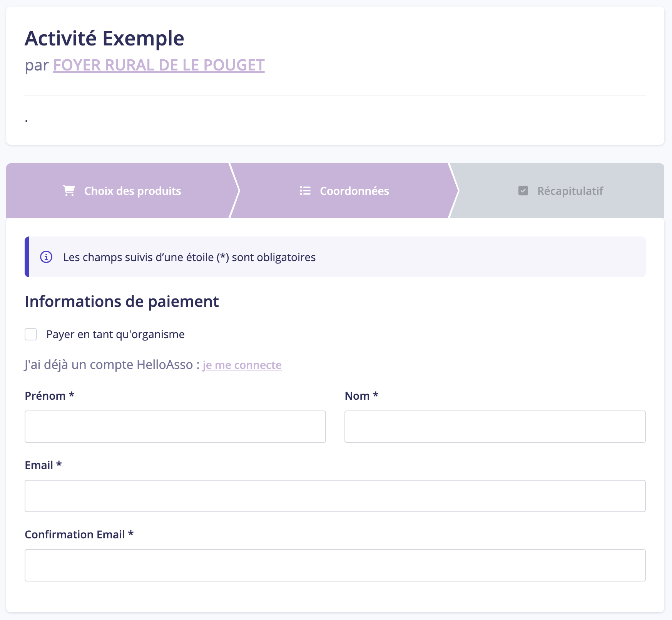The image size is (672, 620).
Task: Click the J'ai déjà un compte HelloAsso text
Action: (112, 365)
